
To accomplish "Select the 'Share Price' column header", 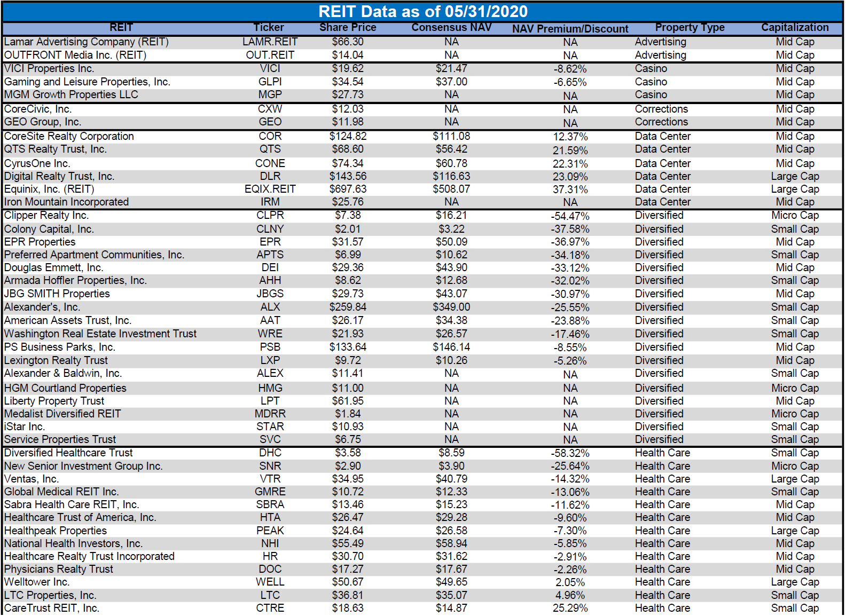I will [x=348, y=28].
